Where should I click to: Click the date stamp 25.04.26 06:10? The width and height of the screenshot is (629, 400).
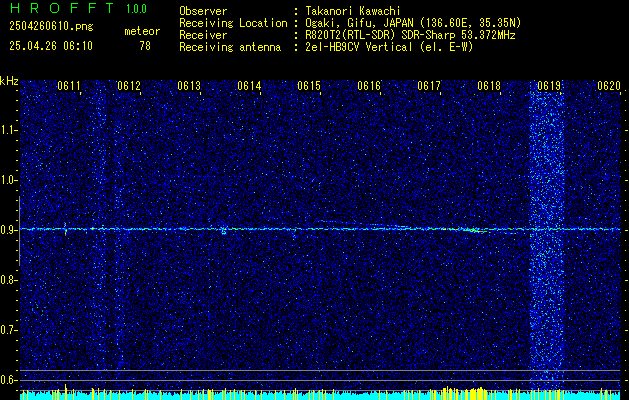click(51, 46)
